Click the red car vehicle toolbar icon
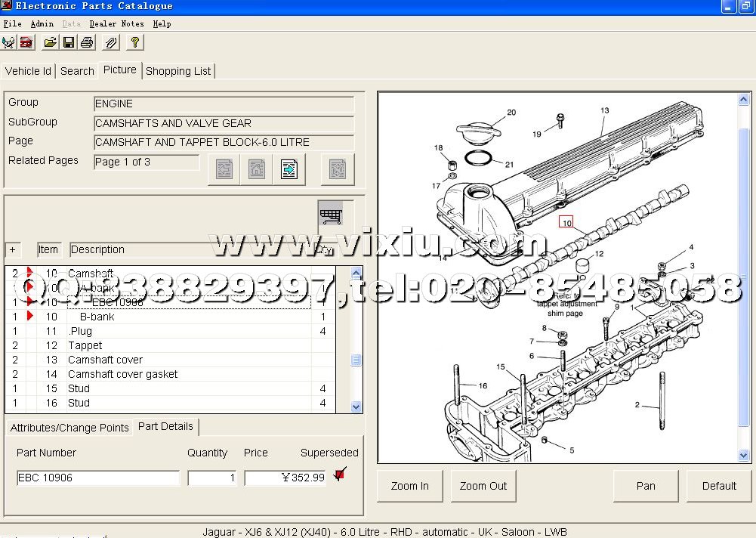The image size is (756, 538). (27, 42)
